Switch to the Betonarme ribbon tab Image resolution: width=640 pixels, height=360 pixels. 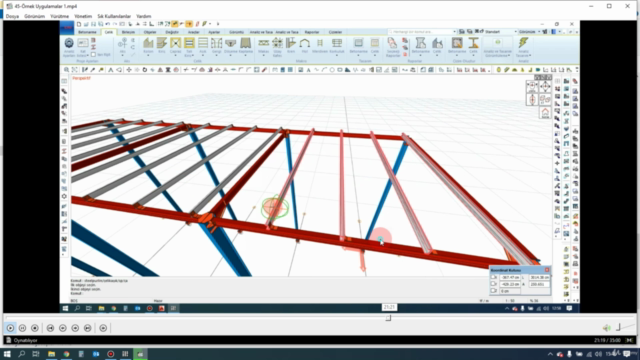pyautogui.click(x=87, y=32)
